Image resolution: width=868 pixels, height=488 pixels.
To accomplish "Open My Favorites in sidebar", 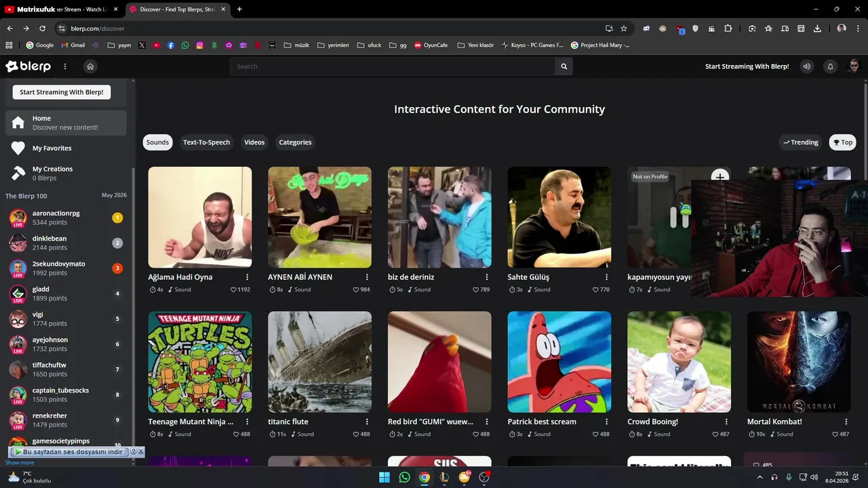I will 66,148.
